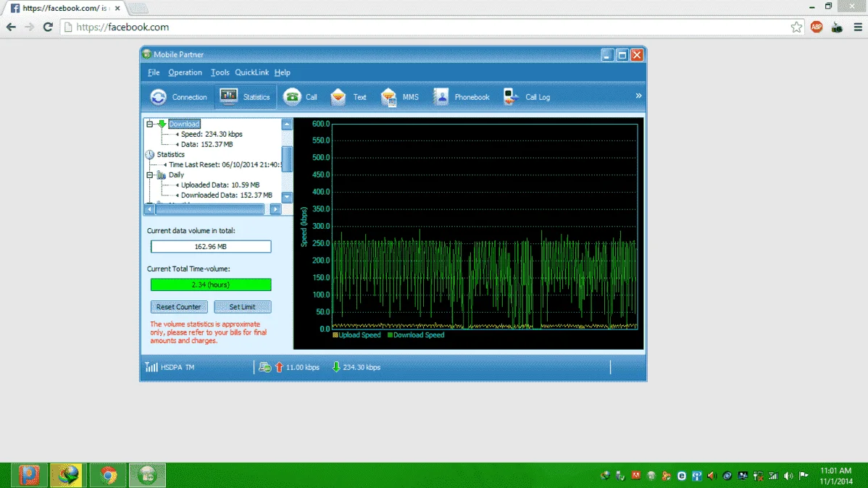Open the Operation menu
The width and height of the screenshot is (868, 488).
tap(185, 72)
